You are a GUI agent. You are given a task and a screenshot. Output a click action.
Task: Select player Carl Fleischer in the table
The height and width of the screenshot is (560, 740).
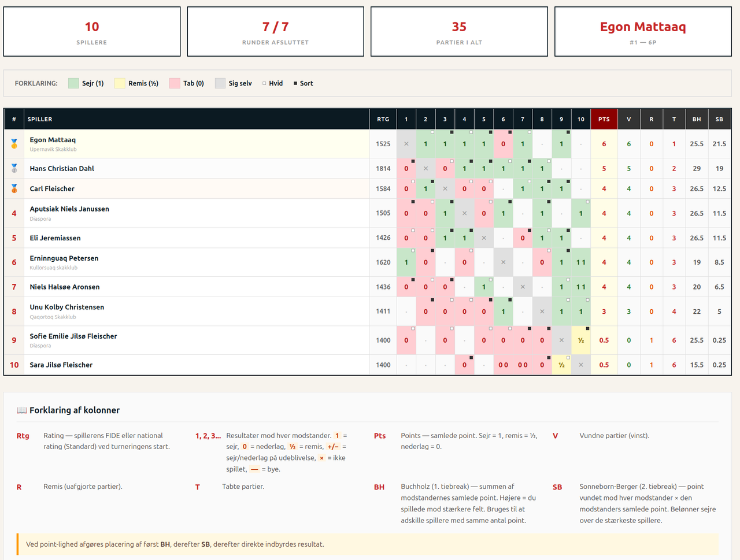(x=52, y=189)
